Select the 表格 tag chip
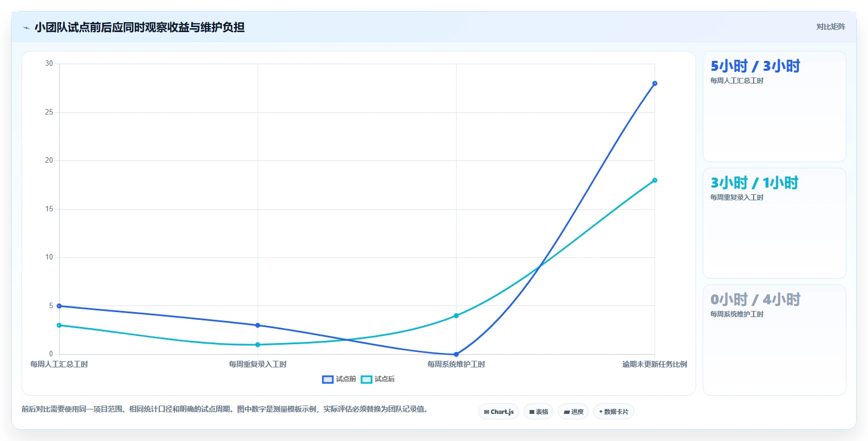The width and height of the screenshot is (868, 441). pos(538,412)
